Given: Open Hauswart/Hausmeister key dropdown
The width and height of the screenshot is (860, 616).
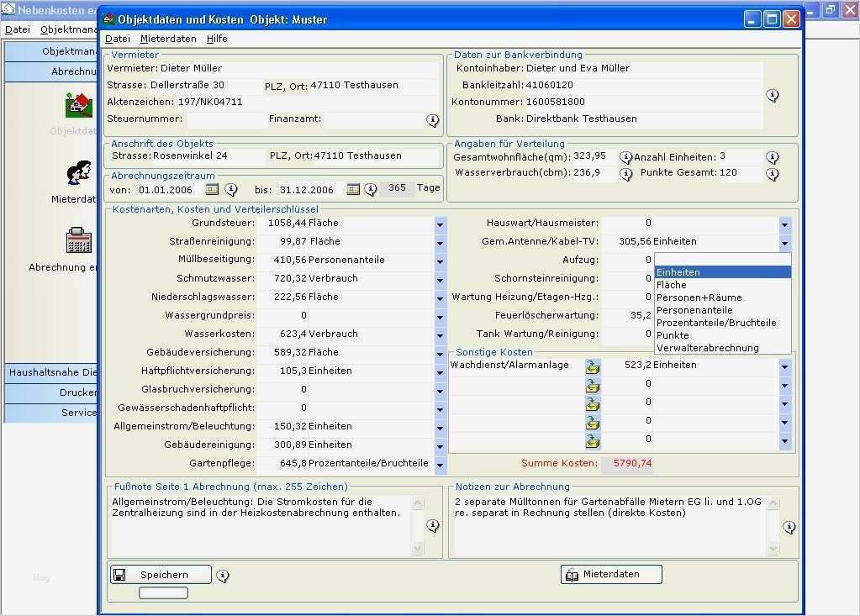Looking at the screenshot, I should pos(785,224).
